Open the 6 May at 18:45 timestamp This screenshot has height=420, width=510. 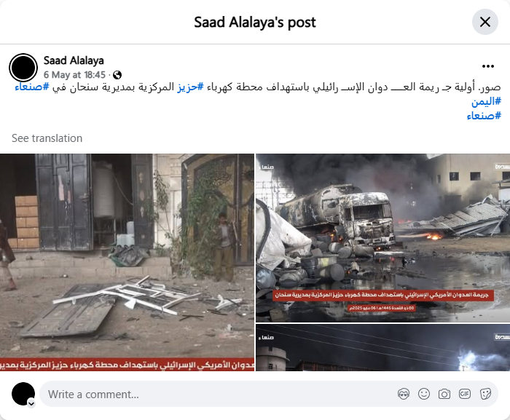tap(74, 75)
